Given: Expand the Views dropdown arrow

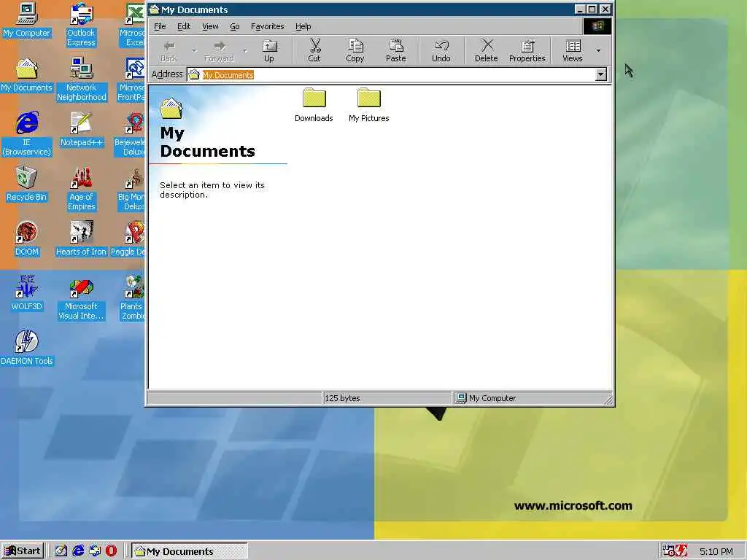Looking at the screenshot, I should 598,50.
